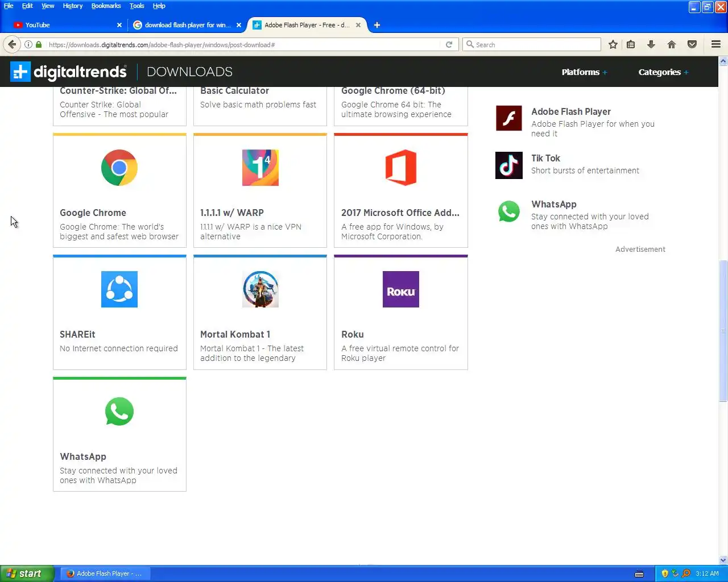Click 'No Internet connection required' text

[119, 348]
